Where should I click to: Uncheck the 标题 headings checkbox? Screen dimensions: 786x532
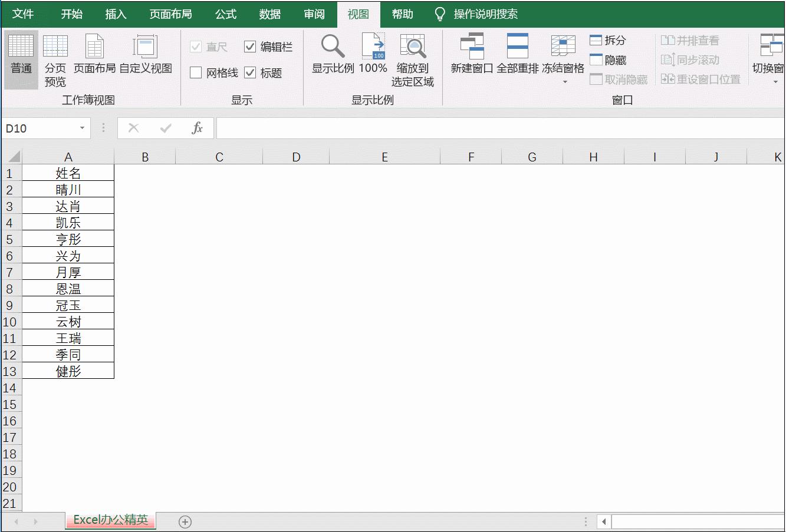pos(250,72)
